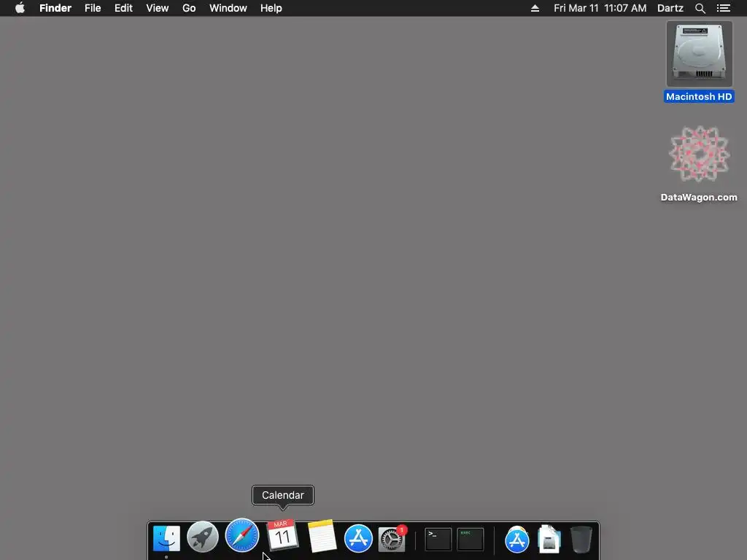Launch Launchpad rocket icon in Dock

click(203, 537)
